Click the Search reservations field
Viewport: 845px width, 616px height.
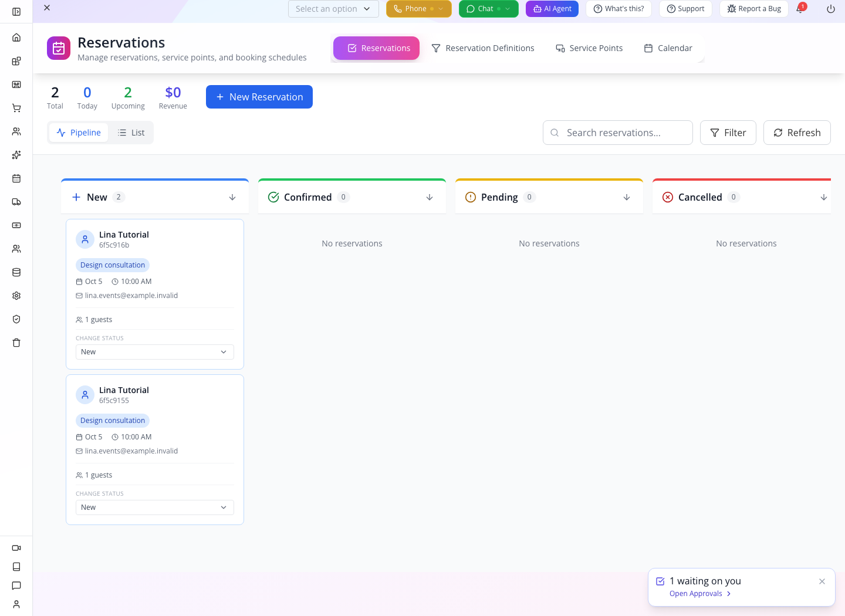[x=618, y=133]
